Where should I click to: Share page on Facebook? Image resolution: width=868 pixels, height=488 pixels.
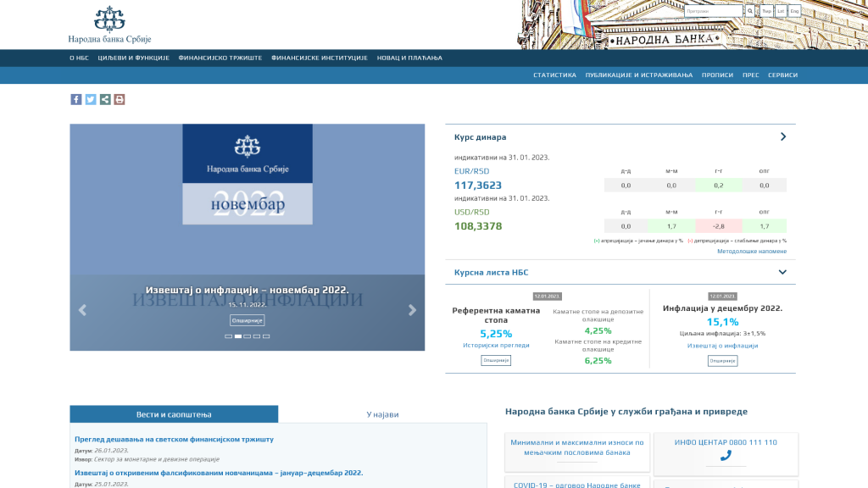click(75, 99)
